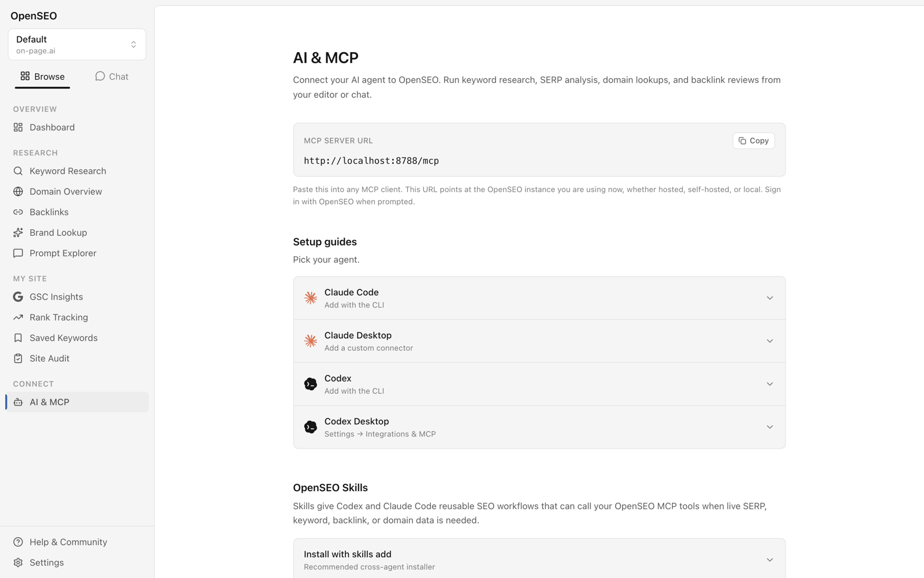924x578 pixels.
Task: Open Domain Overview page
Action: click(x=77, y=191)
